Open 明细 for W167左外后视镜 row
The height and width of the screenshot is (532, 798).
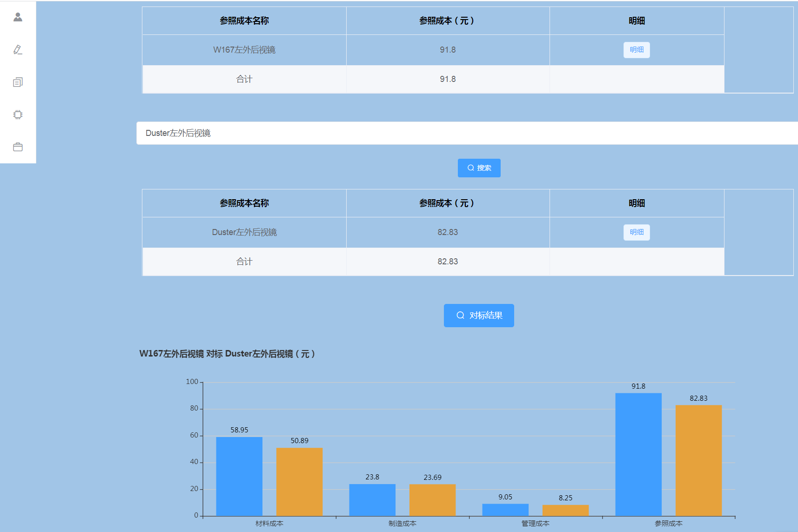click(637, 50)
